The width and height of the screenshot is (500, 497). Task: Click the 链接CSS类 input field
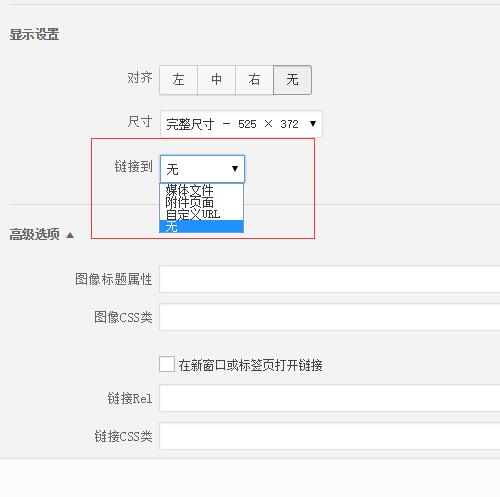tap(330, 436)
